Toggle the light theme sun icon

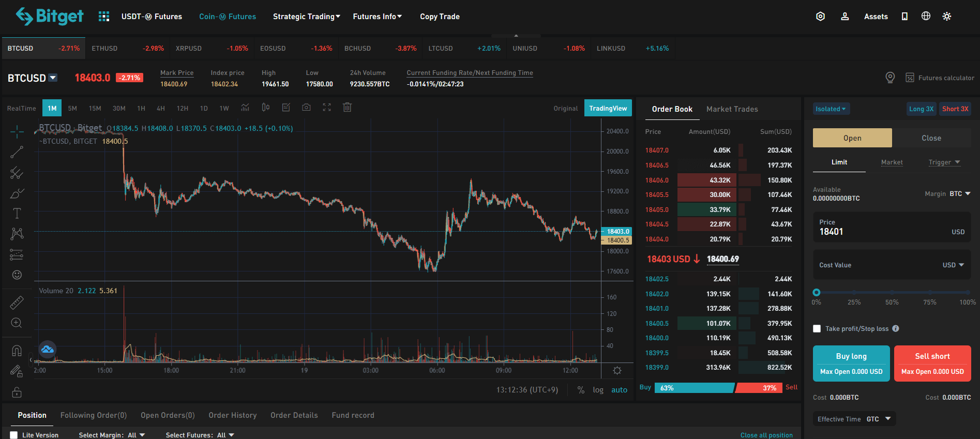point(947,17)
